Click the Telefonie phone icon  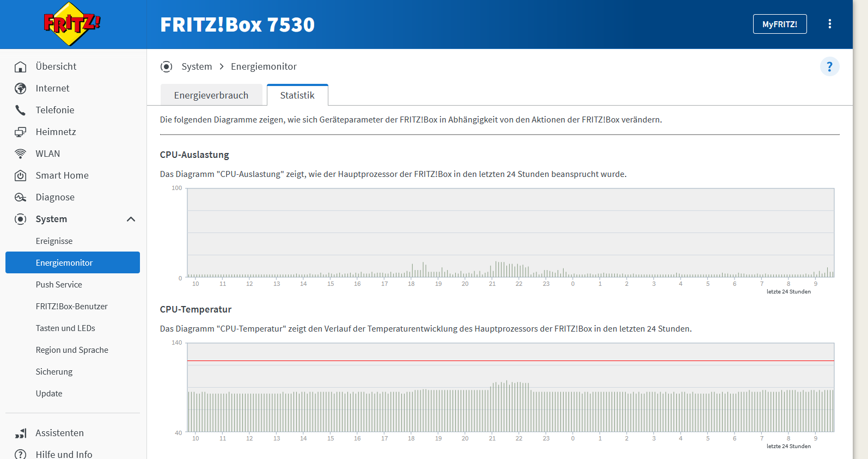point(20,110)
